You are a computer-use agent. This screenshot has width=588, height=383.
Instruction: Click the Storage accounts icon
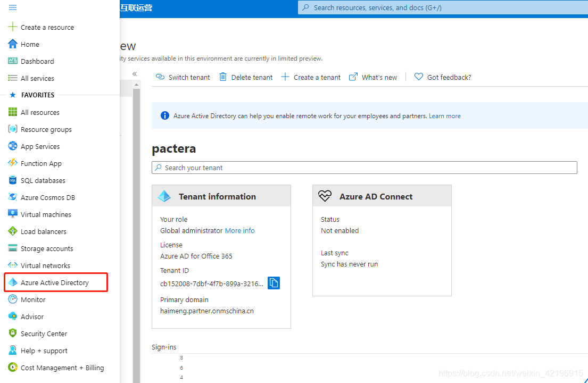(12, 248)
